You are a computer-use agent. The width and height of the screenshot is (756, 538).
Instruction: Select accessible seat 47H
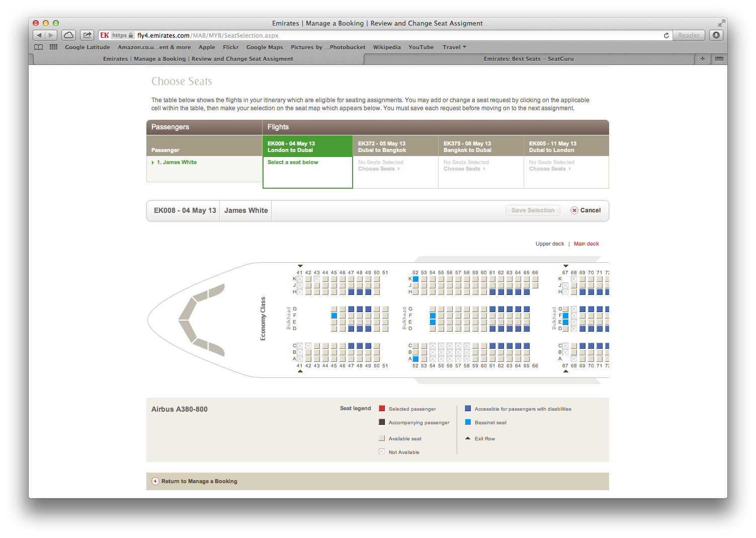(x=351, y=292)
